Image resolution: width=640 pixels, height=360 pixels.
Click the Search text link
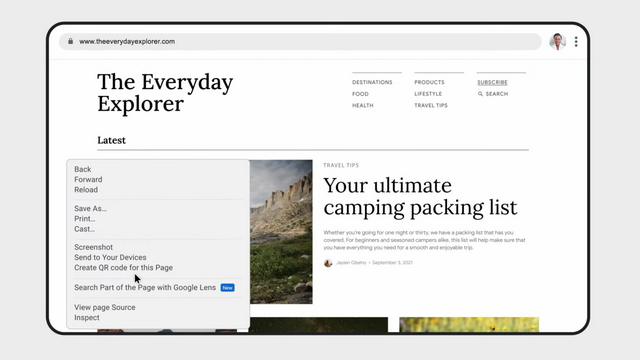tap(497, 94)
